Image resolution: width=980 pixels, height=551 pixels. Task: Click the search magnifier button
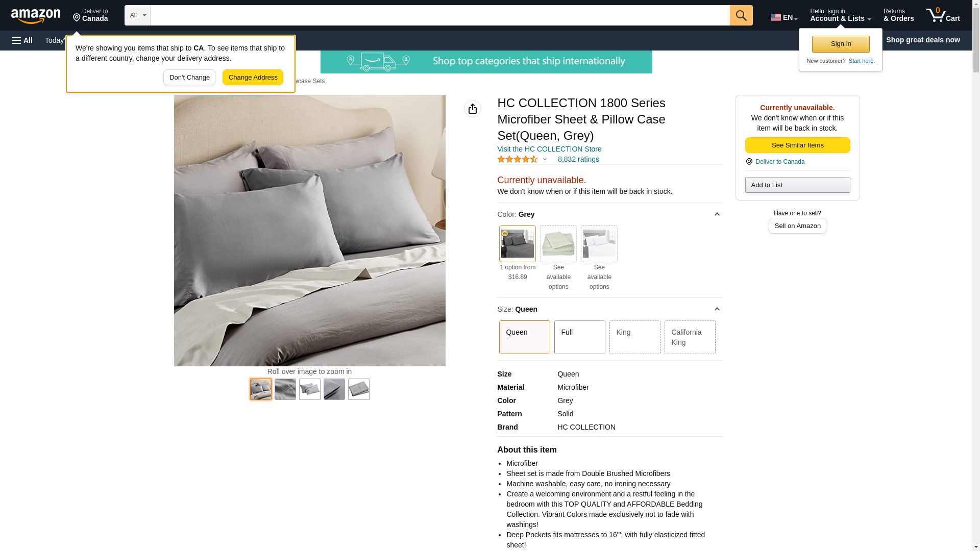click(741, 15)
